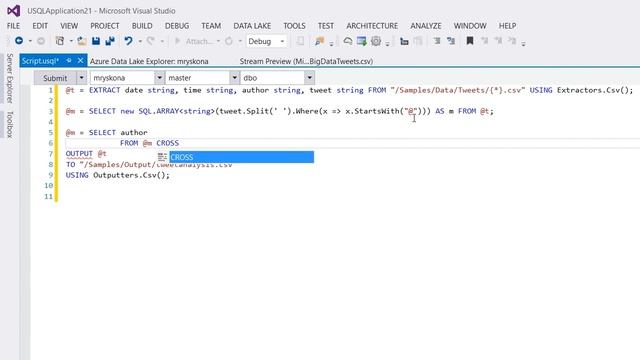Comment the selected lines via the toolbar icon
This screenshot has width=640, height=360.
point(437,41)
